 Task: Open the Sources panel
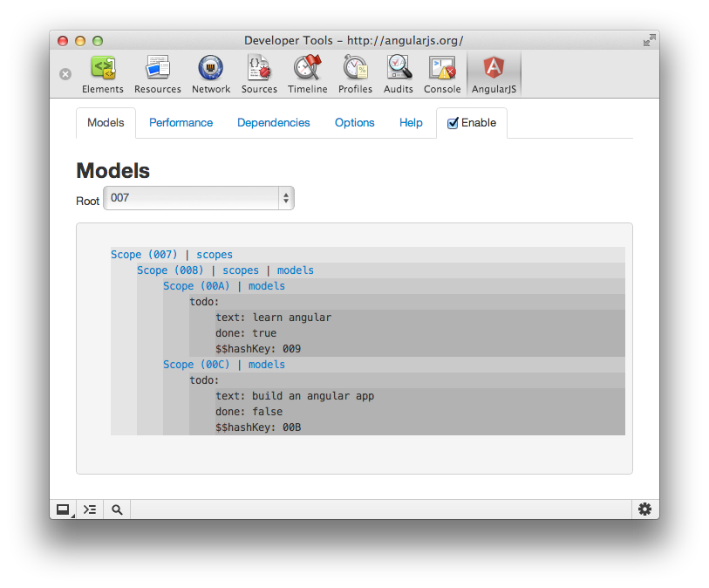[x=259, y=74]
